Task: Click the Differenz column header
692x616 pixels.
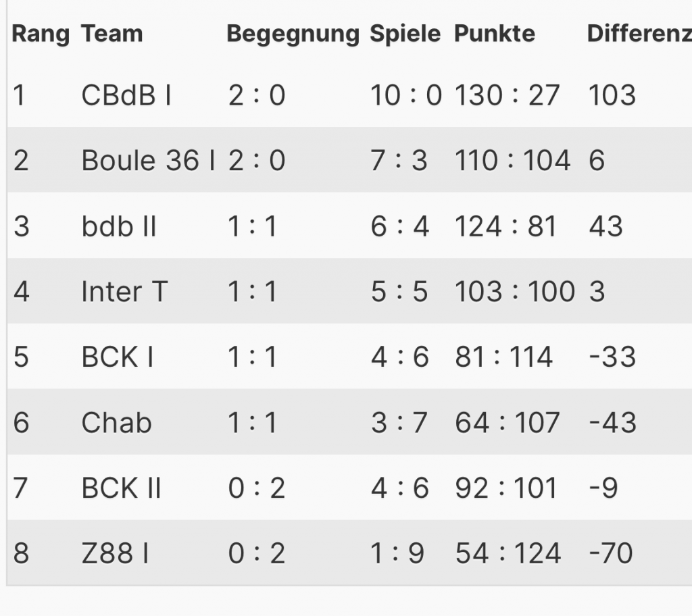Action: pyautogui.click(x=639, y=34)
